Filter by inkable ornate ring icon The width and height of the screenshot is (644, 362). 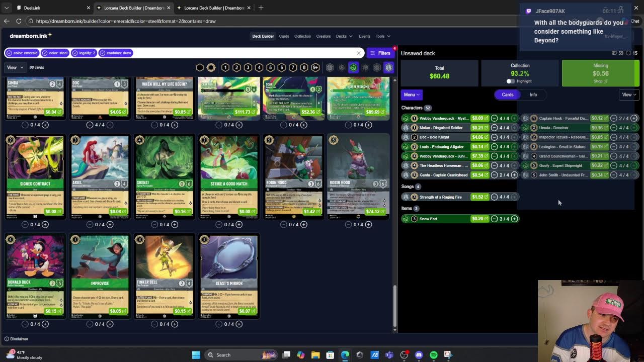(x=211, y=67)
